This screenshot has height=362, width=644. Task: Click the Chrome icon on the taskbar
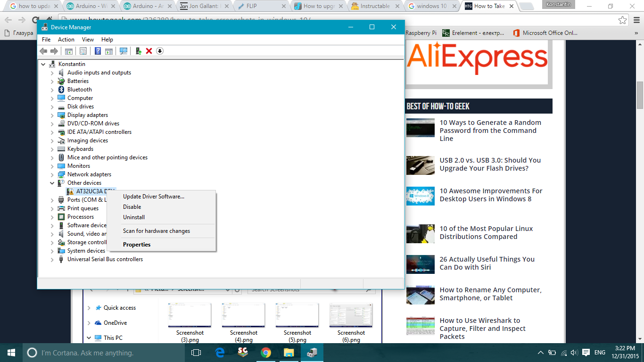pos(266,352)
